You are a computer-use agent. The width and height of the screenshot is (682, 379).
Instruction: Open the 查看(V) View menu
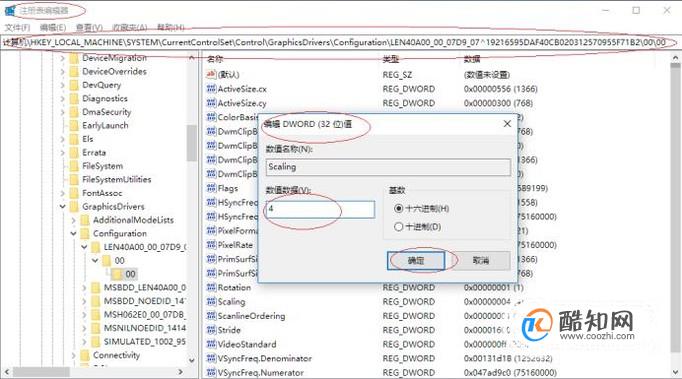[89, 27]
